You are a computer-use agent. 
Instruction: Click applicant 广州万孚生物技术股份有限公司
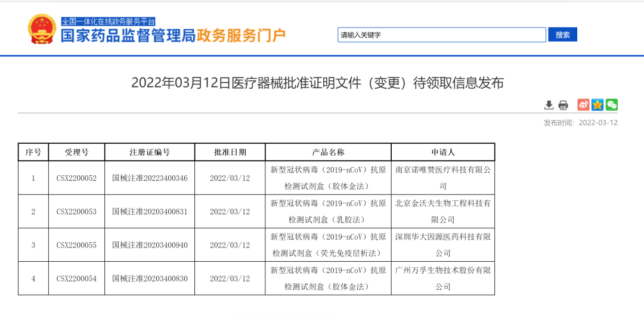coord(442,278)
